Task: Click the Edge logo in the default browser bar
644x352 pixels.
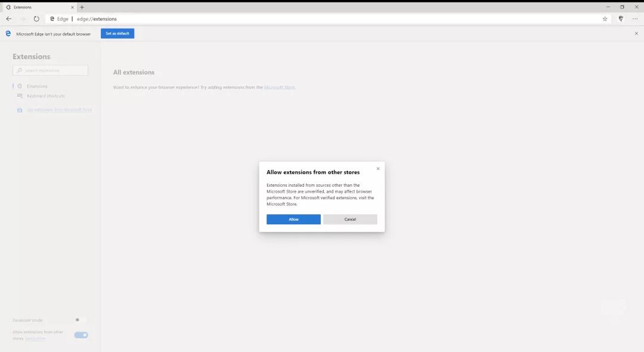Action: [8, 33]
